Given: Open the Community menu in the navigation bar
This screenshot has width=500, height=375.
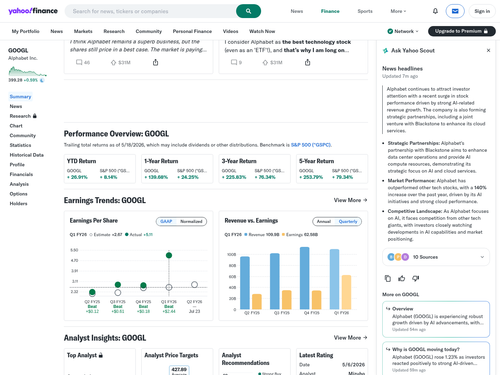Looking at the screenshot, I should (x=149, y=31).
